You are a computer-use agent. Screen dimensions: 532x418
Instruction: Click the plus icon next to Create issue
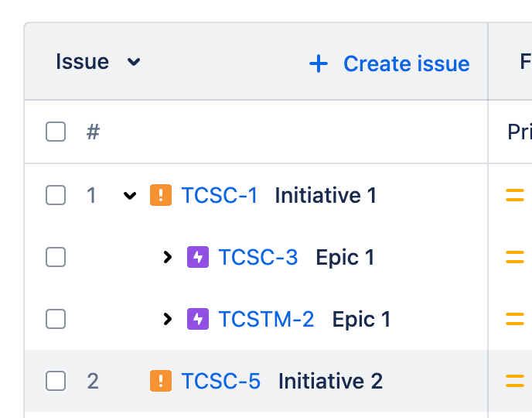[x=319, y=63]
